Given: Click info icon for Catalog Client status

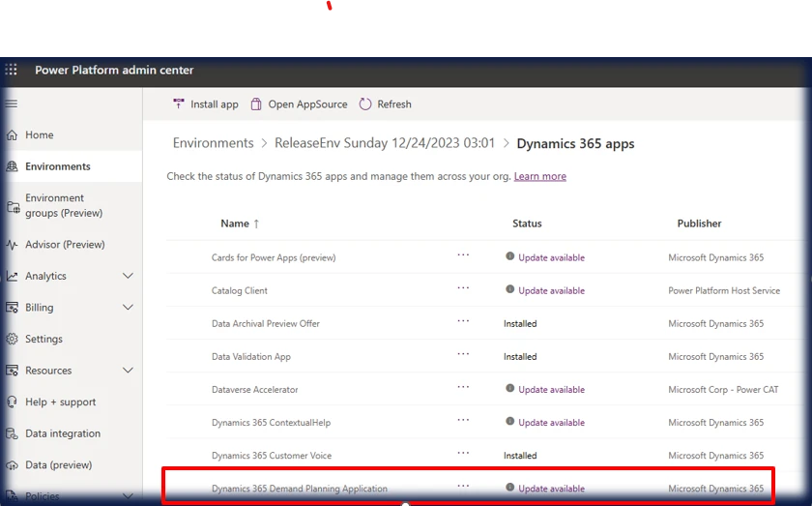Looking at the screenshot, I should tap(510, 289).
